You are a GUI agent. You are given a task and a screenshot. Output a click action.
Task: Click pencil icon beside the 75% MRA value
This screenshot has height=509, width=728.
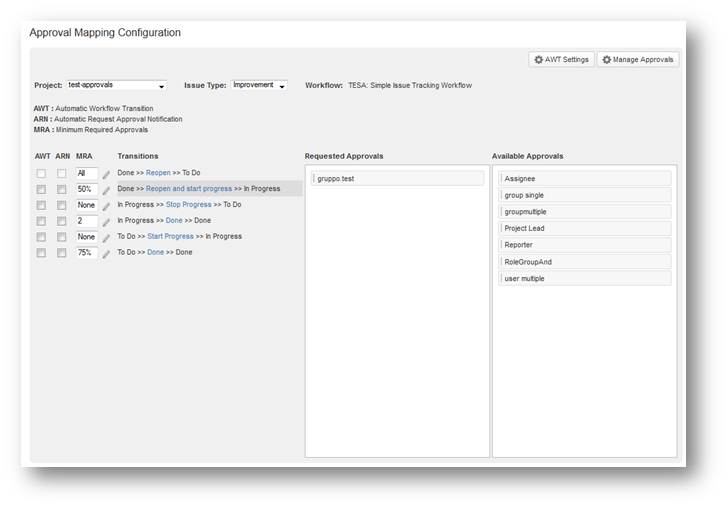106,254
